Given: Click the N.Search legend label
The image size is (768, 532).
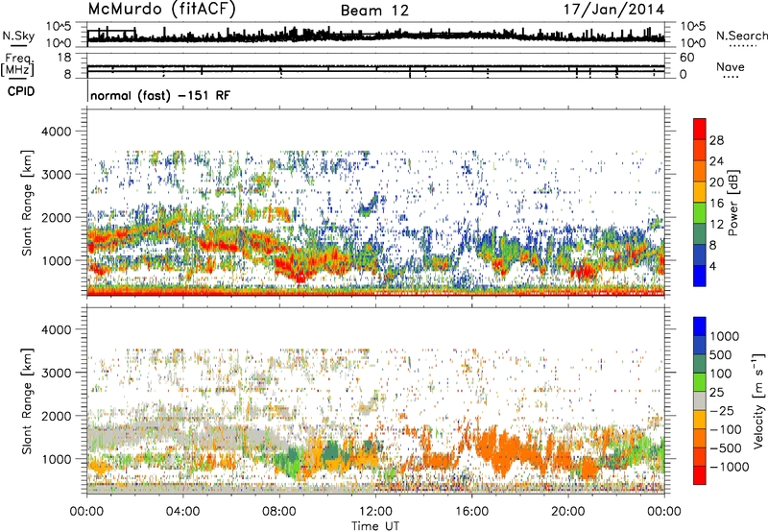Looking at the screenshot, I should tap(741, 36).
